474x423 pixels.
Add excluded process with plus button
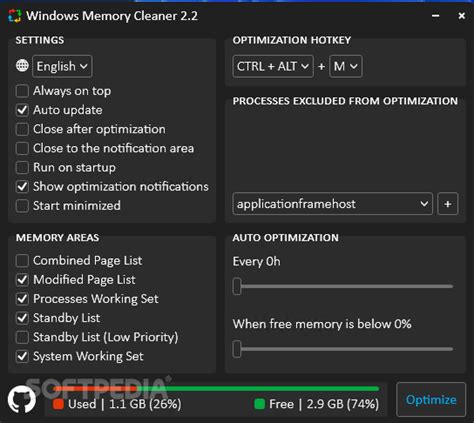[x=448, y=204]
